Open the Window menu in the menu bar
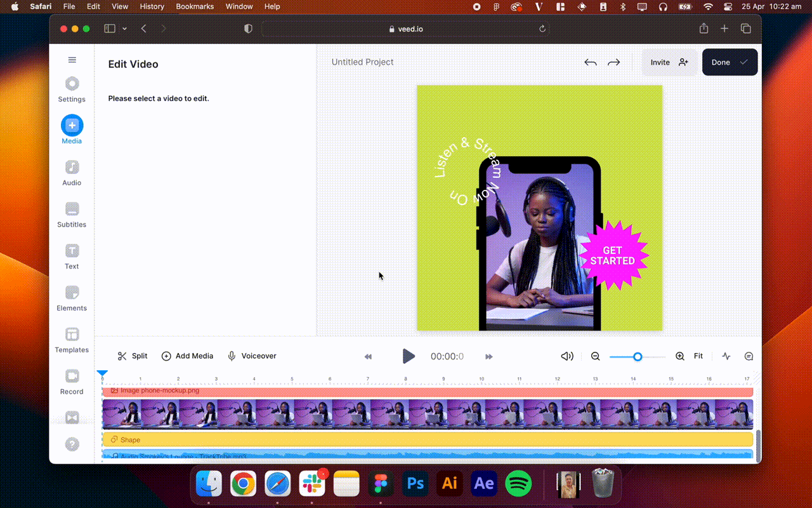The height and width of the screenshot is (508, 812). (239, 6)
